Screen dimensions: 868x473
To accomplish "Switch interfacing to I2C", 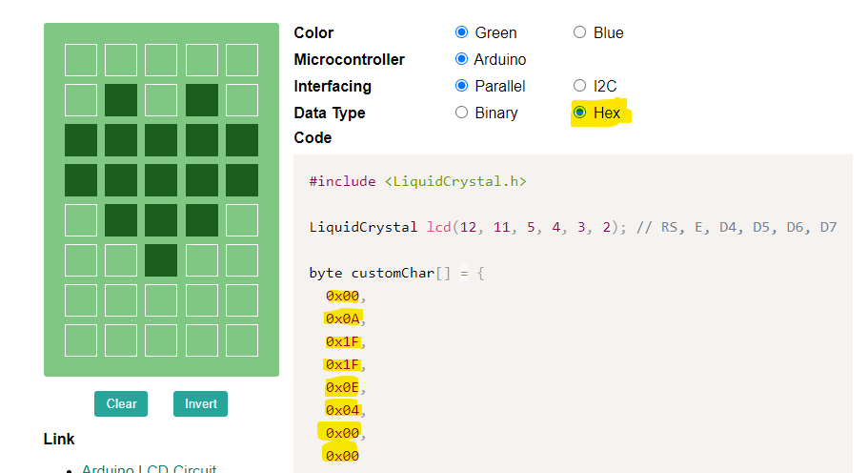I will click(579, 86).
